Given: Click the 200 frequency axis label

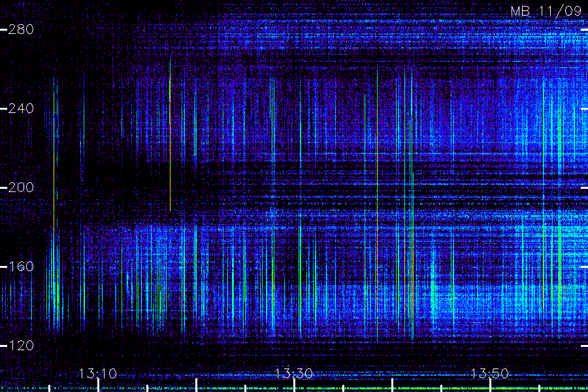Looking at the screenshot, I should tap(21, 188).
